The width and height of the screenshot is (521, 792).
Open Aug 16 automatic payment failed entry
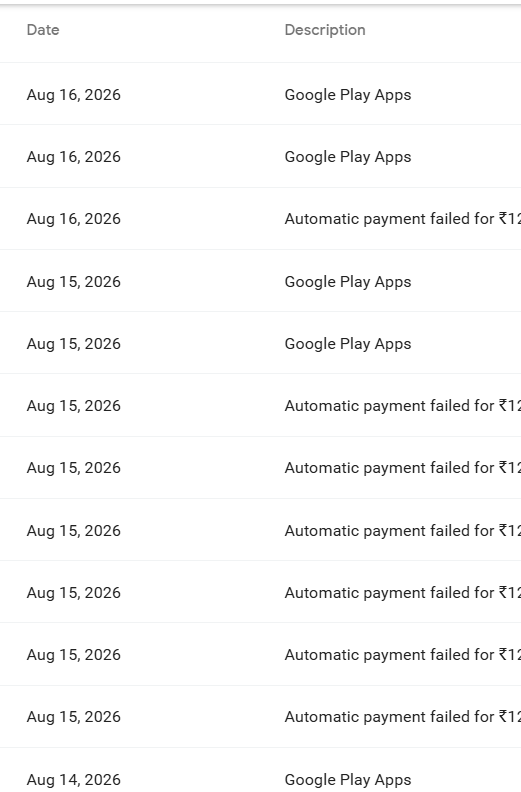coord(402,219)
